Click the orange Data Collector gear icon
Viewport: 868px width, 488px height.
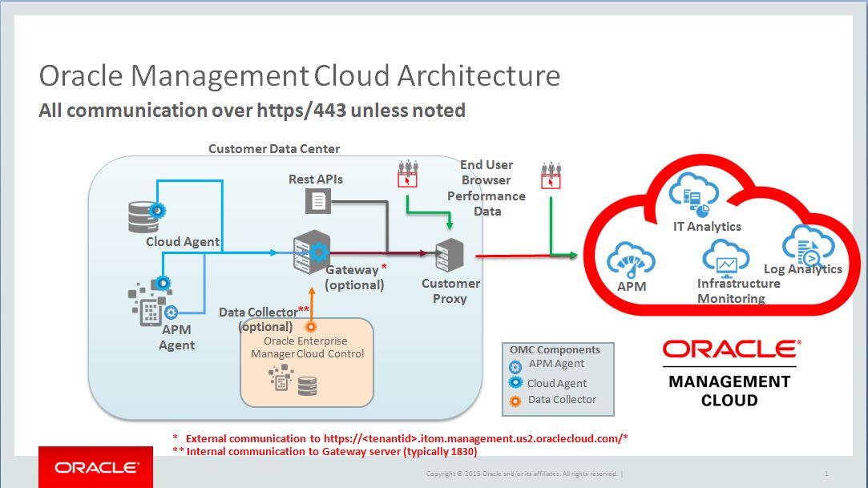pyautogui.click(x=311, y=327)
